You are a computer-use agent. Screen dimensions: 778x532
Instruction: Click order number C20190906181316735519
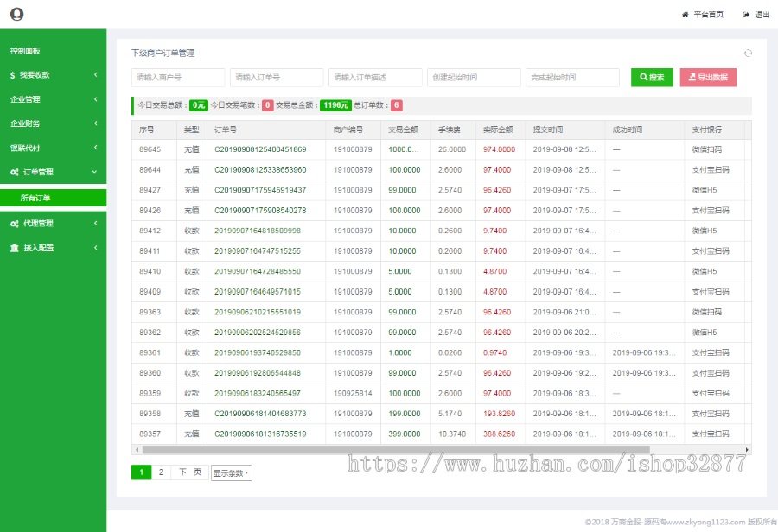point(260,434)
